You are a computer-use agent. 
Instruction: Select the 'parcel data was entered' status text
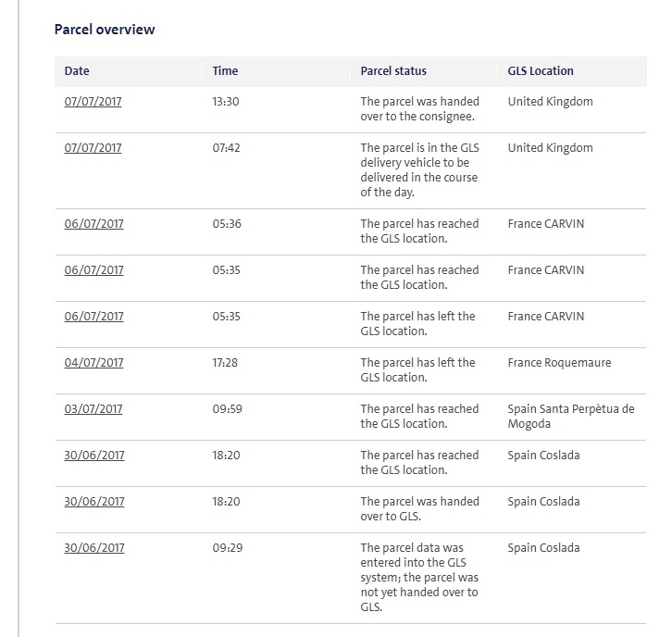click(x=419, y=578)
